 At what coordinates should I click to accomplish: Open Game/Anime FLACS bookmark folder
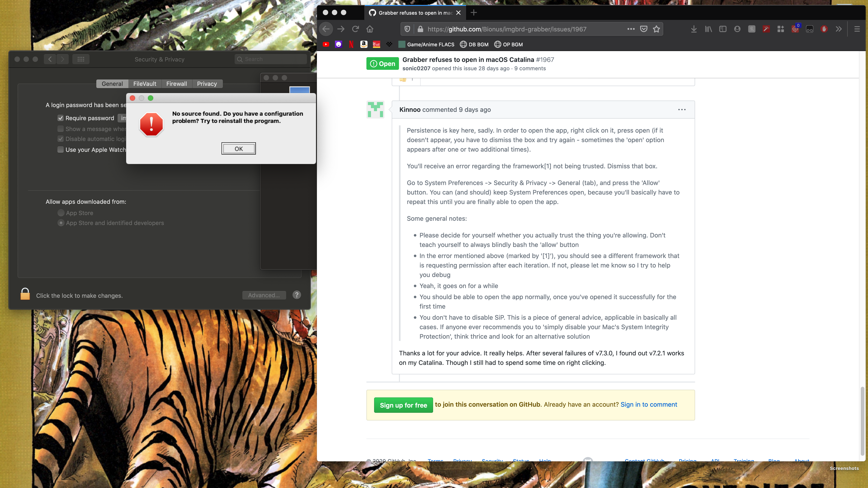click(426, 44)
